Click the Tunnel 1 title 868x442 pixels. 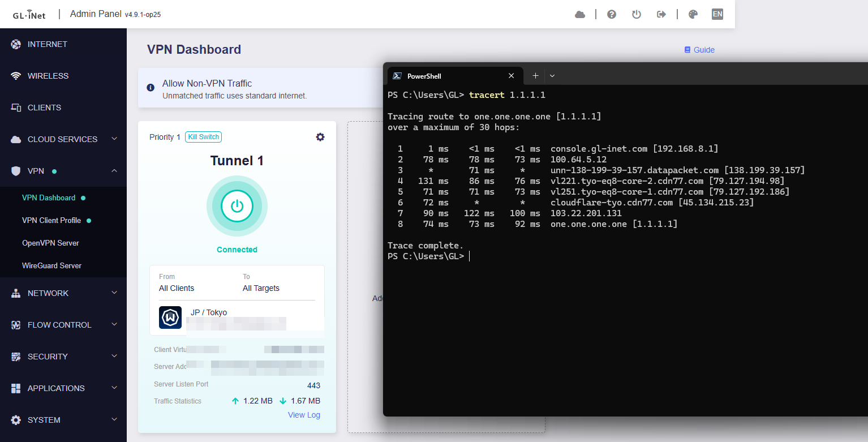(x=237, y=161)
